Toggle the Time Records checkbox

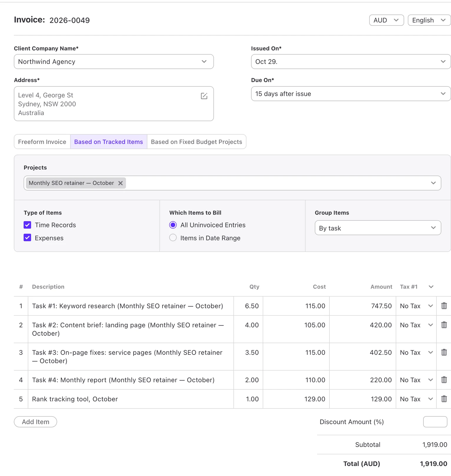tap(27, 225)
